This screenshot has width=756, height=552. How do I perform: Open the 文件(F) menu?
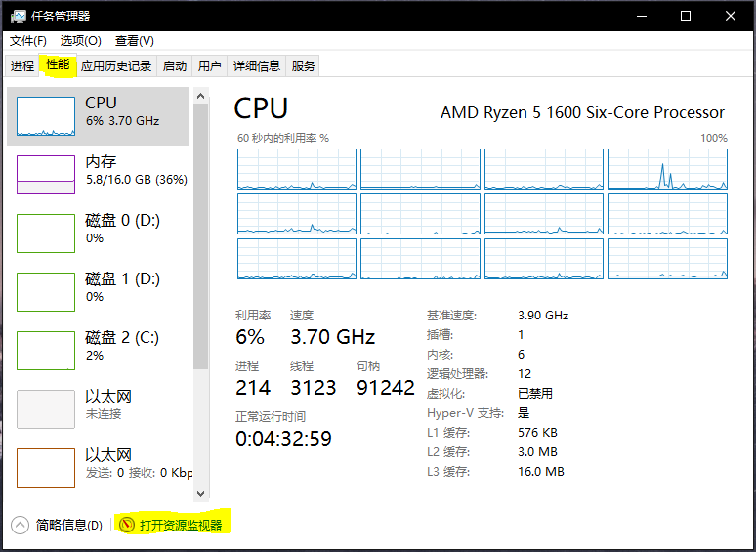point(28,41)
